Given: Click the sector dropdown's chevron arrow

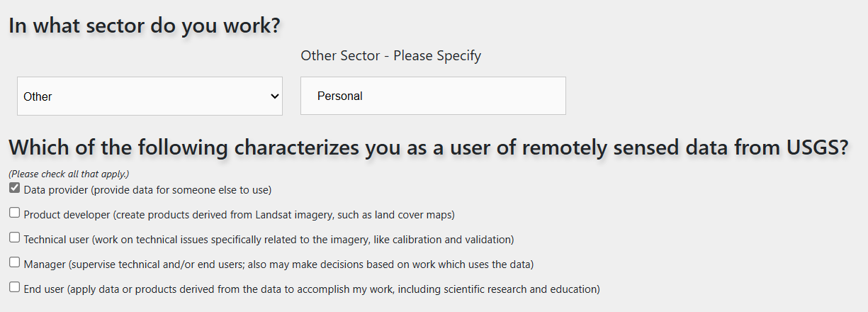Looking at the screenshot, I should coord(275,96).
